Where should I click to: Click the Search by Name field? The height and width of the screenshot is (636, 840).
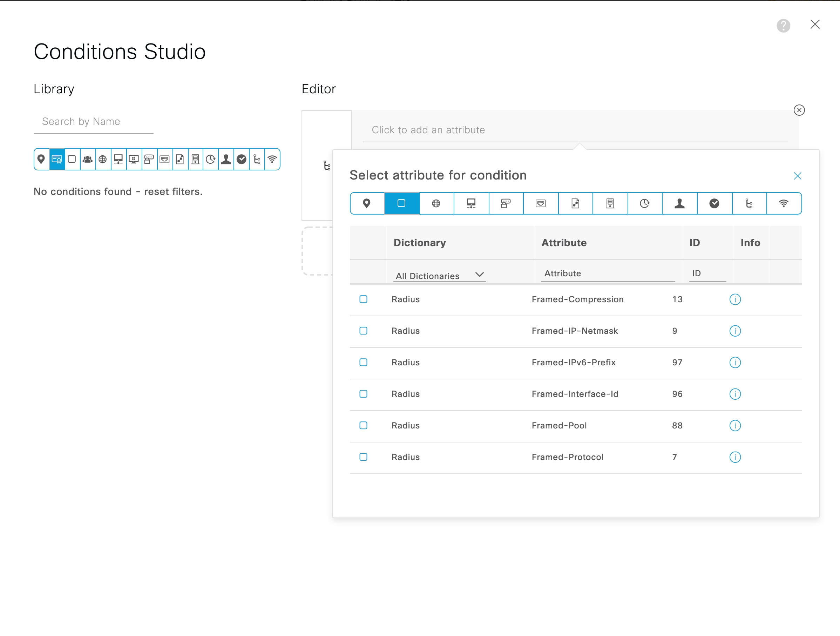tap(93, 122)
